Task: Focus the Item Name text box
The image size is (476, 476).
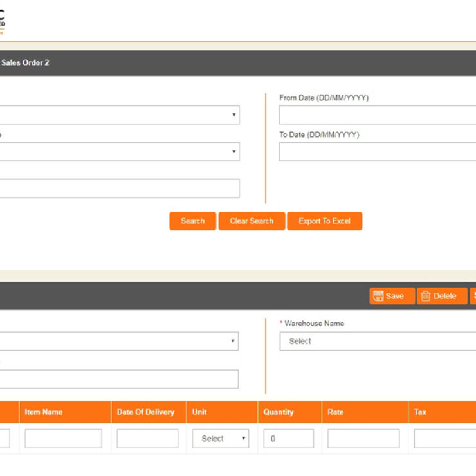Action: (63, 439)
